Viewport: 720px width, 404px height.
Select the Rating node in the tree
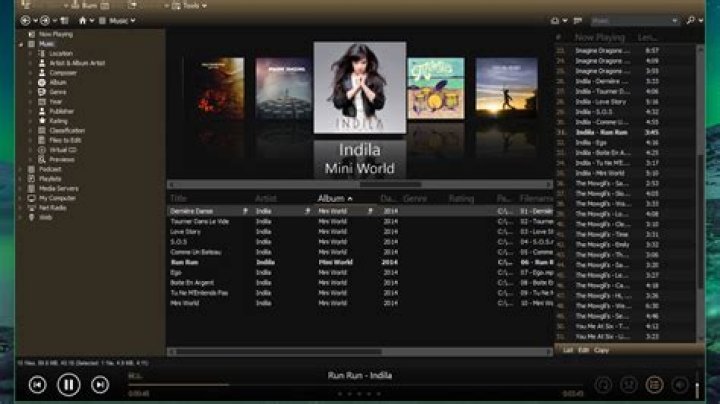click(61, 121)
